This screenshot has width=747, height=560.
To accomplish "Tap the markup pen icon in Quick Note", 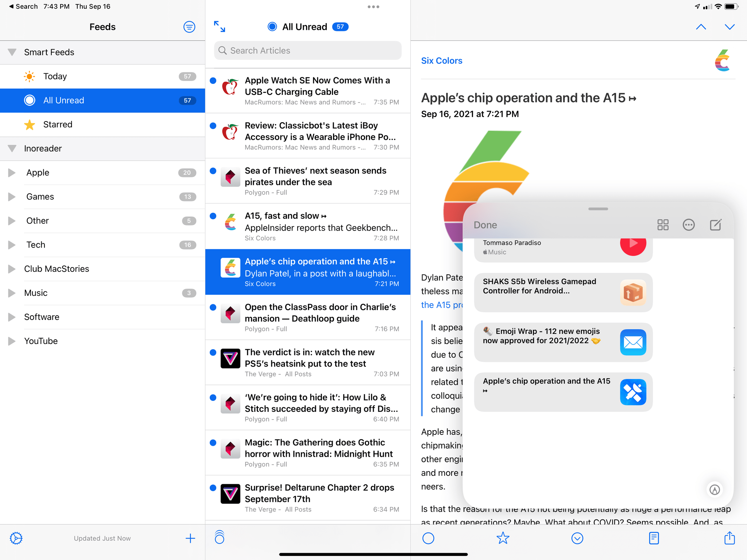I will [715, 490].
